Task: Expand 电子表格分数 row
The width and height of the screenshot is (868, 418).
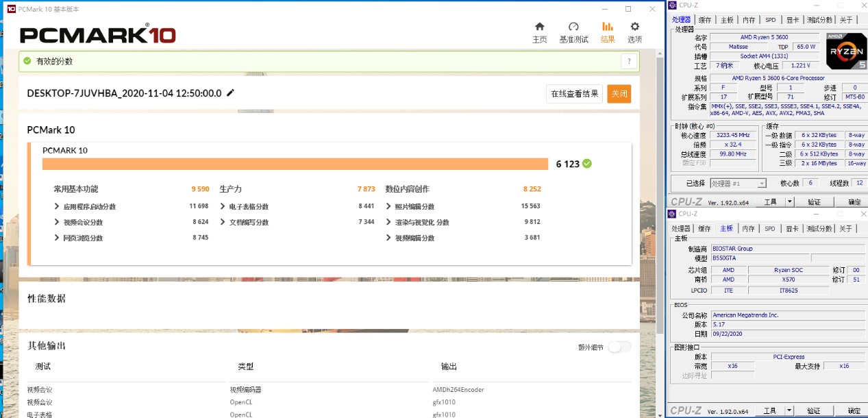Action: point(223,206)
